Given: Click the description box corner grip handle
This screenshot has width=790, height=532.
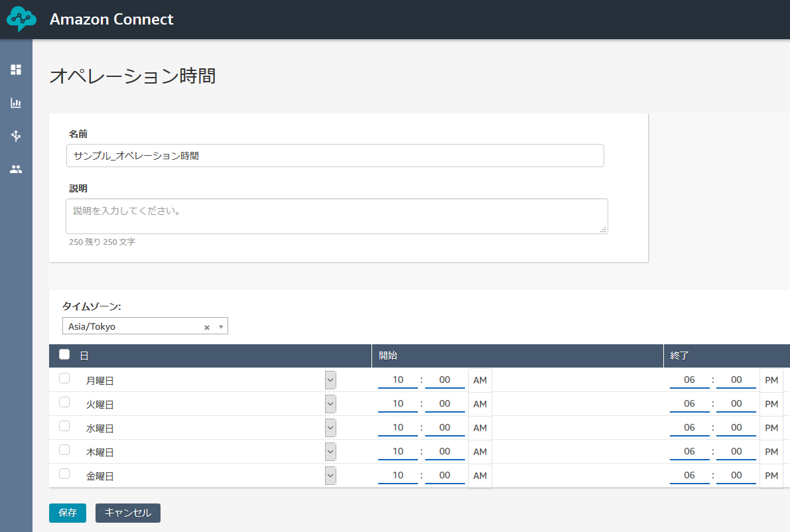Looking at the screenshot, I should (603, 230).
